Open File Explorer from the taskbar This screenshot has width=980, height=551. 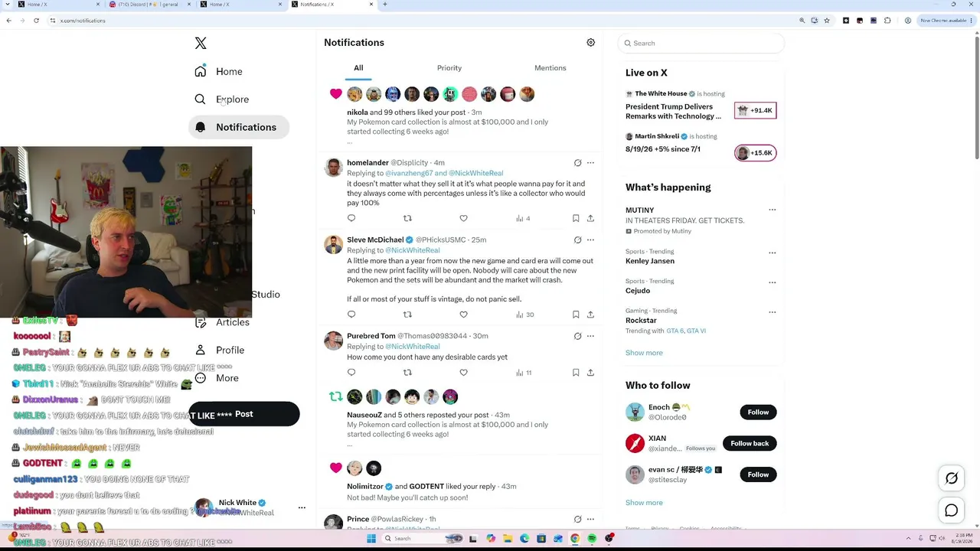coord(508,539)
